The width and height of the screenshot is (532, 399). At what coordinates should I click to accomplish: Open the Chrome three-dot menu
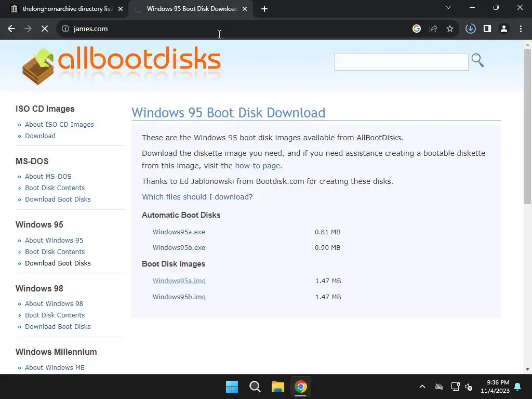[521, 29]
